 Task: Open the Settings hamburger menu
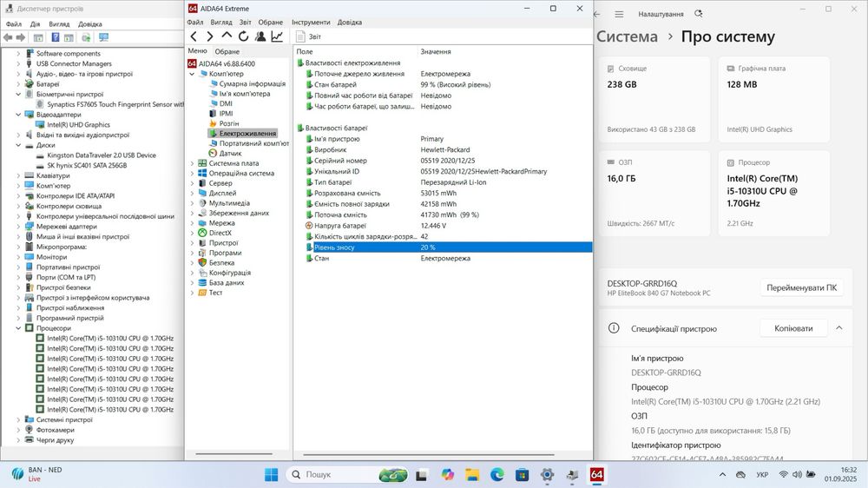(619, 14)
